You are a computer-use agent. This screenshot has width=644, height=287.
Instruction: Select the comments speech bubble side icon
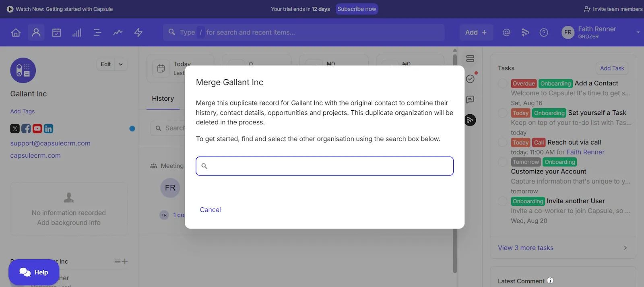[x=470, y=99]
